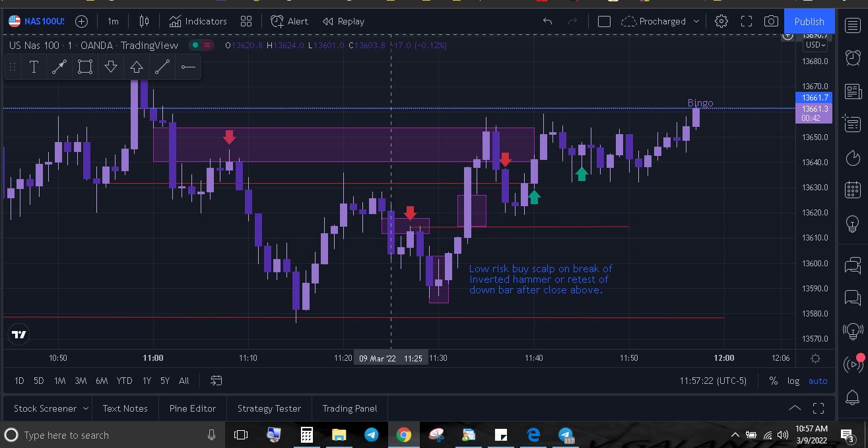This screenshot has width=868, height=448.
Task: Toggle log price scale
Action: pos(793,381)
